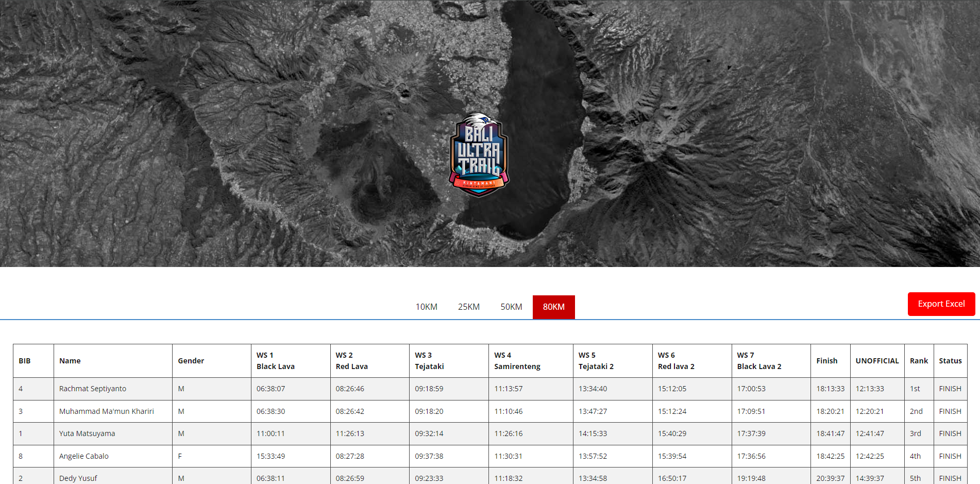The image size is (980, 484).
Task: Click Dedy Yusuf's row name
Action: [x=78, y=478]
